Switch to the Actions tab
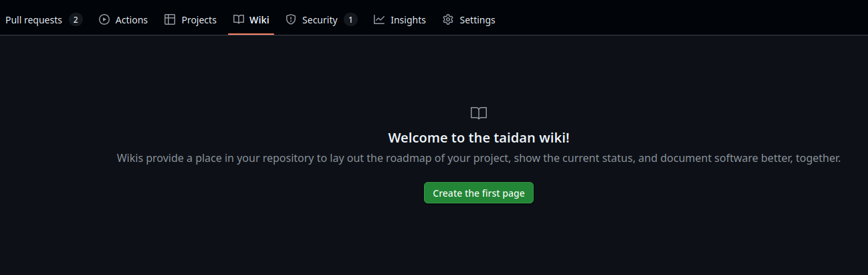This screenshot has height=275, width=868. (x=131, y=20)
